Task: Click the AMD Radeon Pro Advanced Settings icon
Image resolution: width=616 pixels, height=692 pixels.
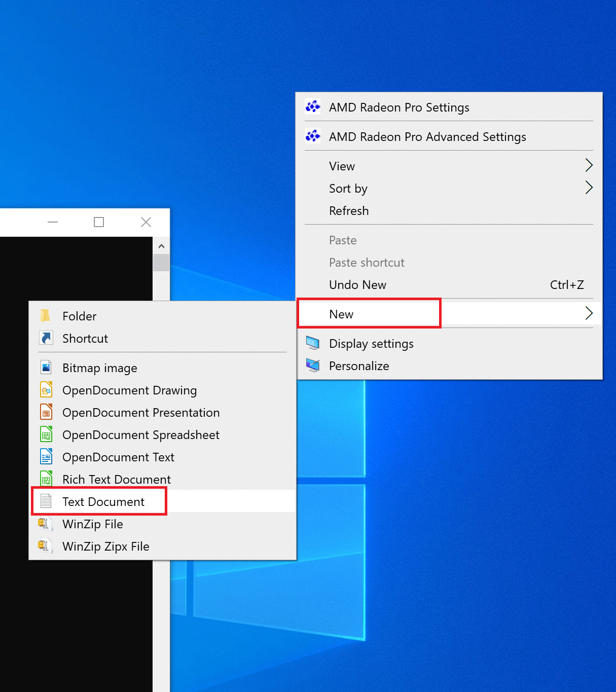Action: [313, 136]
